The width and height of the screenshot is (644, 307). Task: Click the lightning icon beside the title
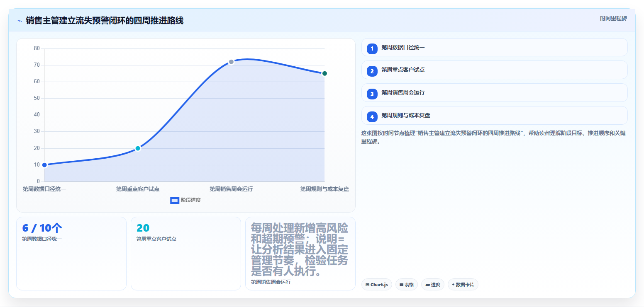click(20, 21)
